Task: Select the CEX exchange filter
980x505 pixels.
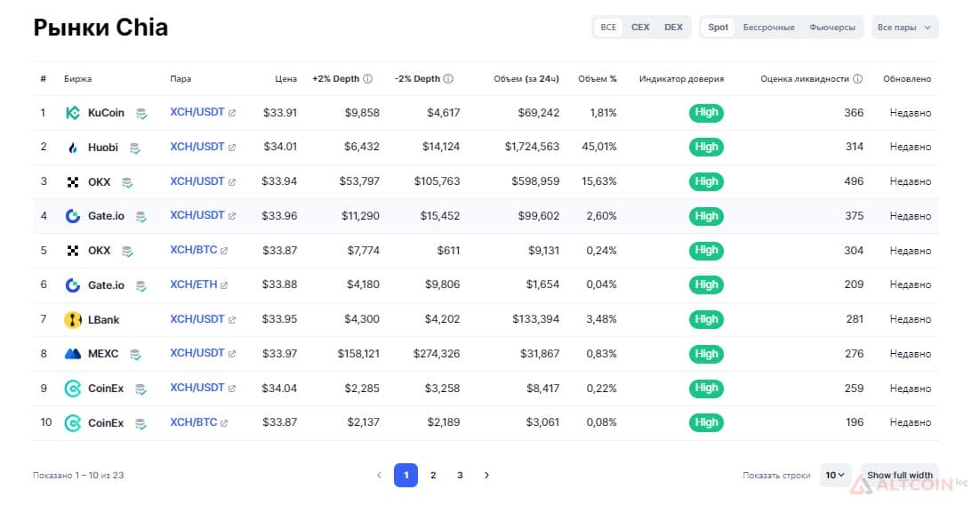Action: point(640,28)
